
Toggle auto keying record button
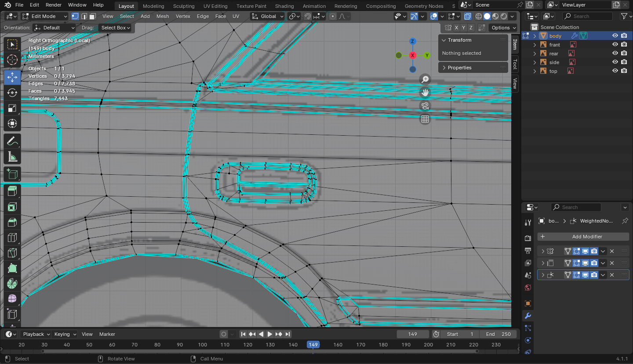[224, 334]
